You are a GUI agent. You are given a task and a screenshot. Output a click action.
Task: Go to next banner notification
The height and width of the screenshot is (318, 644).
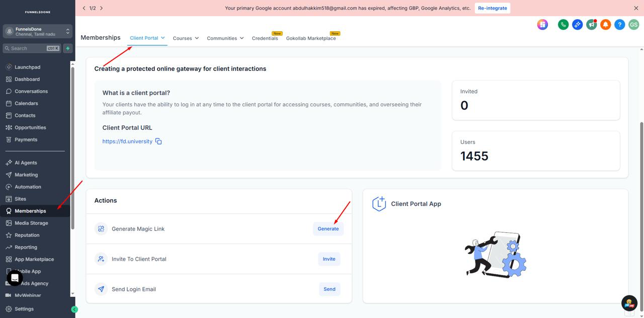(x=102, y=8)
